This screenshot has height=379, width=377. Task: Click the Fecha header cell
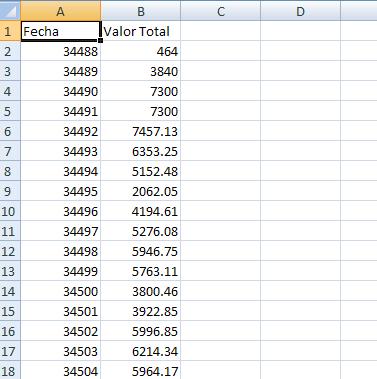pos(60,31)
